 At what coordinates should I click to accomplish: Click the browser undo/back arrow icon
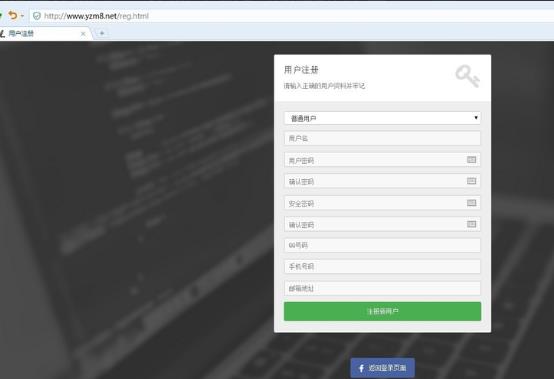click(x=13, y=16)
